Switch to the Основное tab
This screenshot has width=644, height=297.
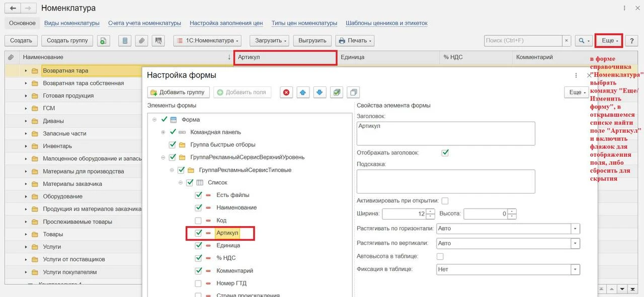[x=22, y=23]
